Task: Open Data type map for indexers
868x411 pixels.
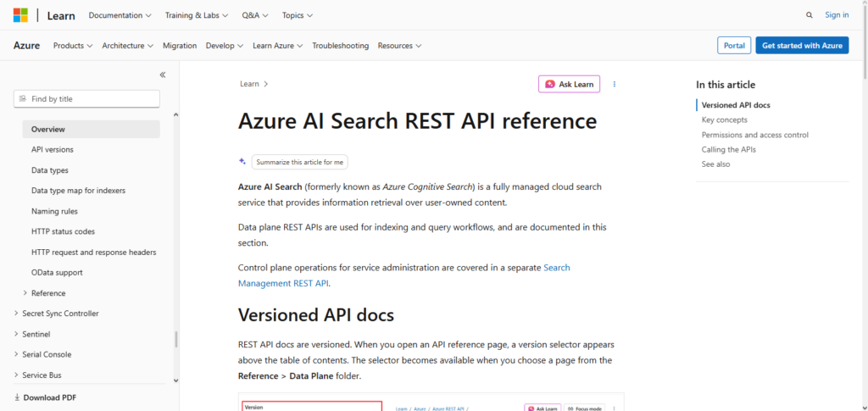Action: coord(79,191)
